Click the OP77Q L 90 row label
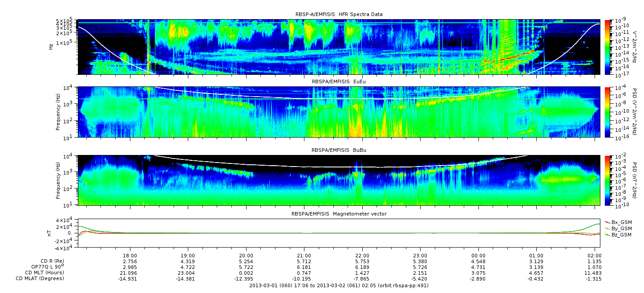 pyautogui.click(x=45, y=267)
